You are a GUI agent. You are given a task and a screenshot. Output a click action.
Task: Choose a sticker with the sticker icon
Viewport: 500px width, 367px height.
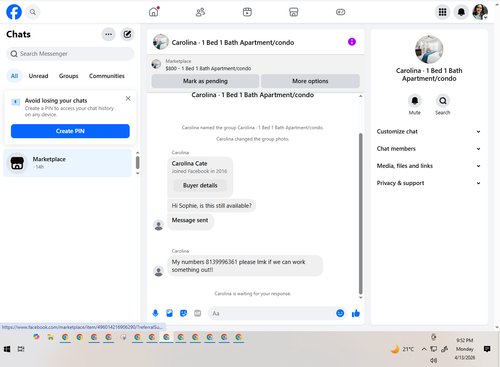pyautogui.click(x=183, y=313)
